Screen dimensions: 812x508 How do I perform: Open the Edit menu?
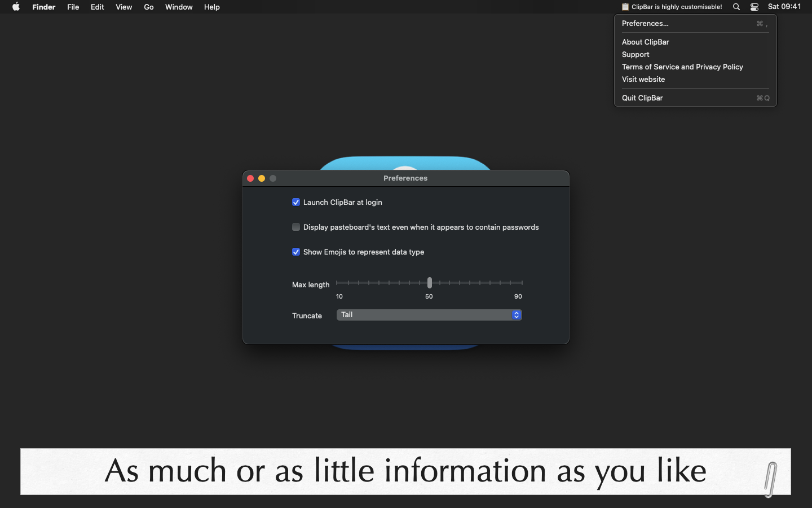point(98,7)
